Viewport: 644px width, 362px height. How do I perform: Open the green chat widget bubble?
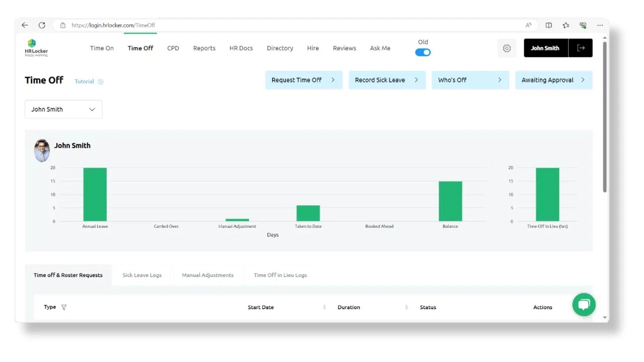[x=584, y=304]
